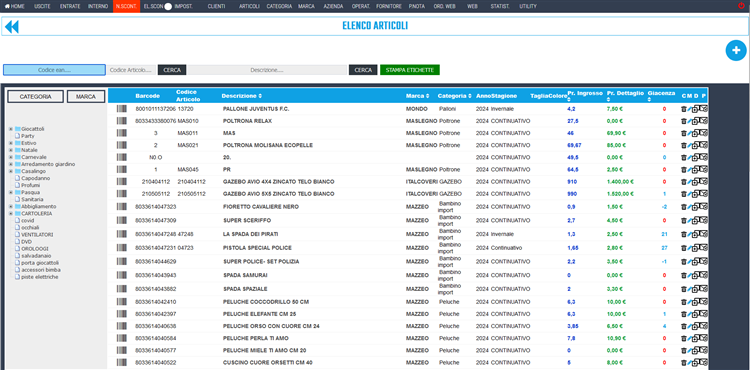Expand the Natale category node
Screen dimensions: 750x370
(x=11, y=150)
